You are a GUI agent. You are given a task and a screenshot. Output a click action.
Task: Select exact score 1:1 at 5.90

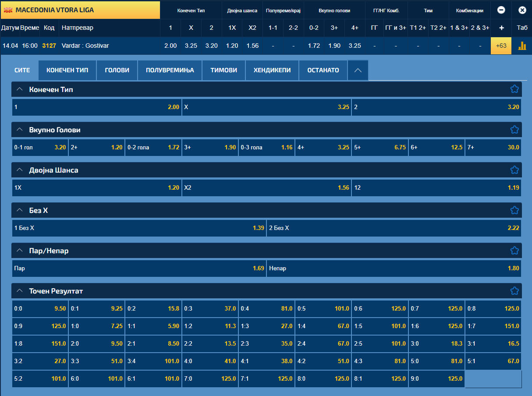tap(153, 326)
